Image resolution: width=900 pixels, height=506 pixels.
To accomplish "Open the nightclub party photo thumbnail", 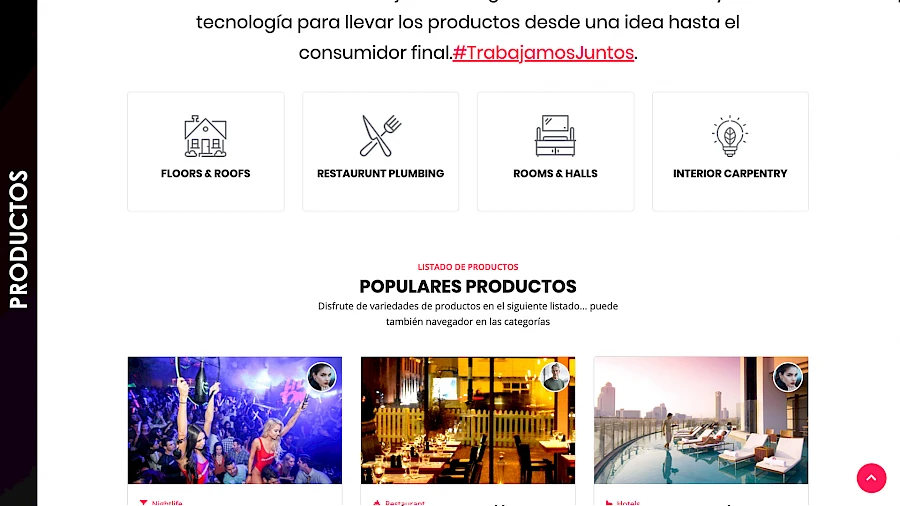I will point(235,420).
